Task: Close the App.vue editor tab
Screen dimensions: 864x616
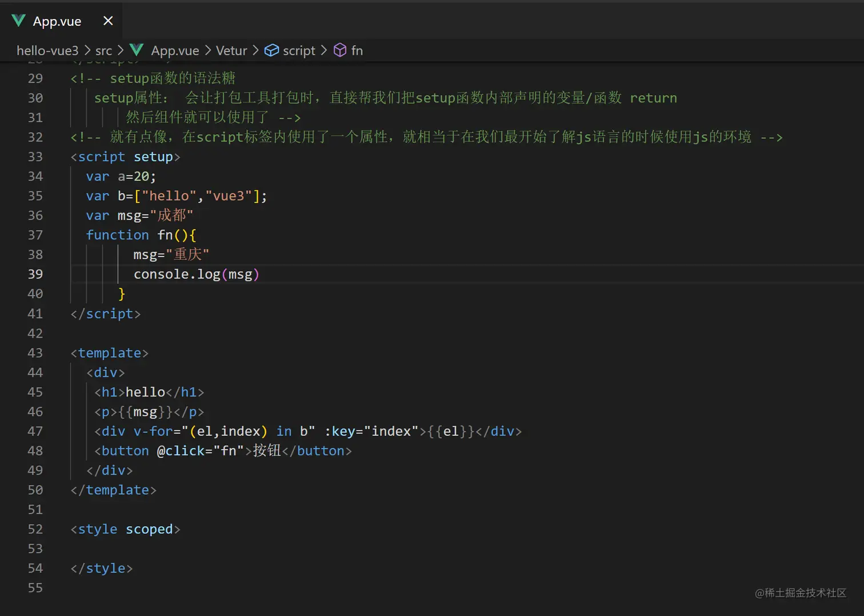Action: click(108, 21)
